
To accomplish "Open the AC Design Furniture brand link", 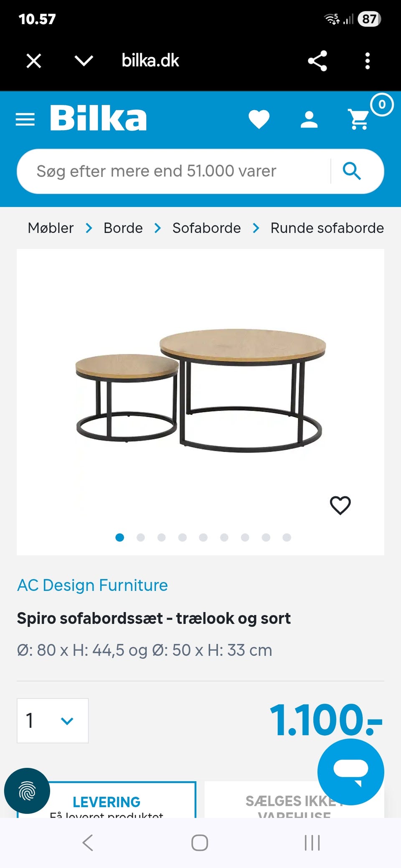I will click(x=92, y=585).
